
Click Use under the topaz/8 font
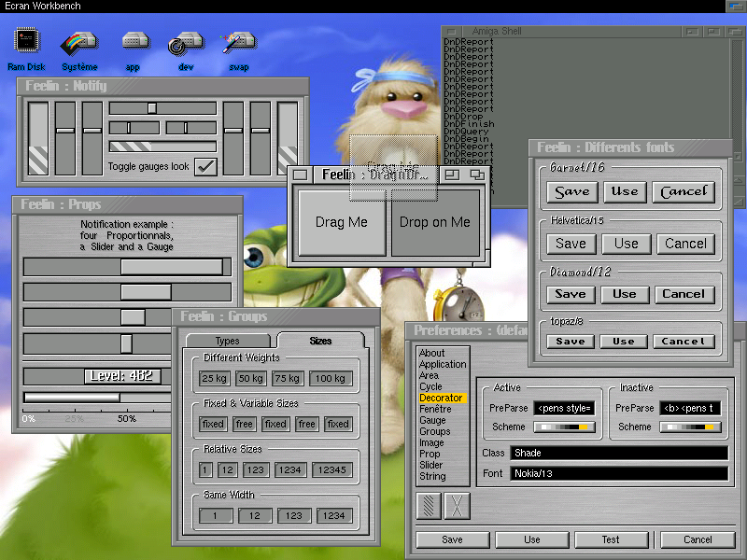click(x=624, y=342)
